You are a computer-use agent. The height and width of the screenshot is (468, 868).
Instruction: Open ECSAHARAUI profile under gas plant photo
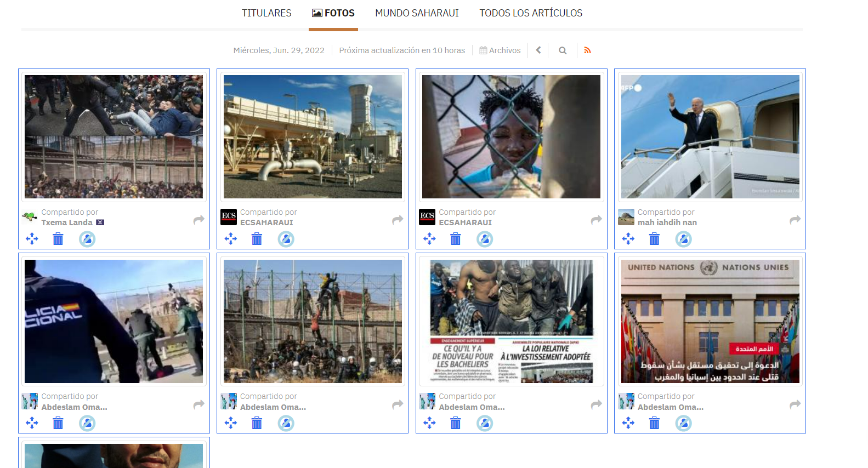click(266, 222)
